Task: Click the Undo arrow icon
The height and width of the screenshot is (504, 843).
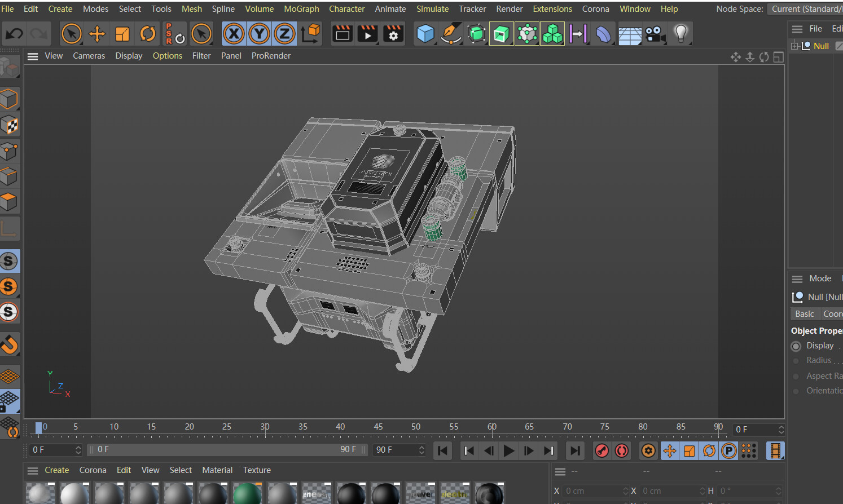Action: [14, 34]
